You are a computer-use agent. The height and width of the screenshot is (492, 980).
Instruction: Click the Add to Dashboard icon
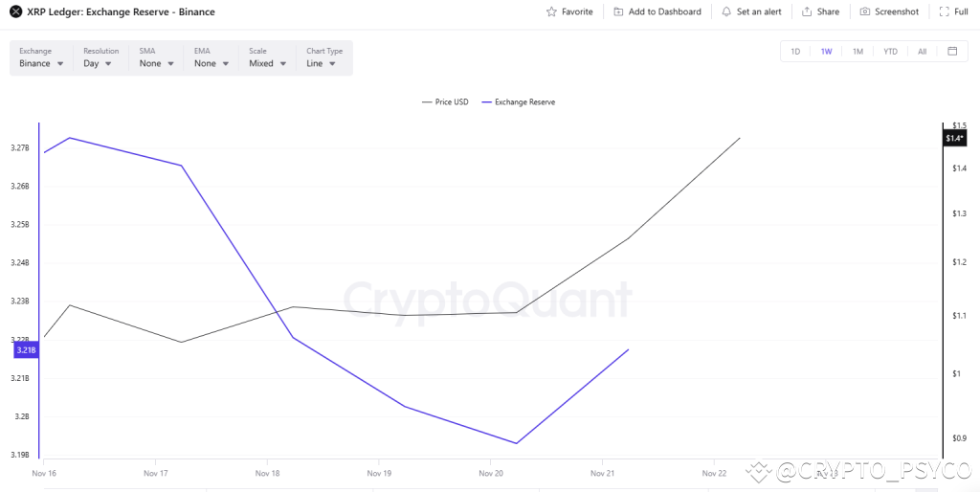point(618,11)
